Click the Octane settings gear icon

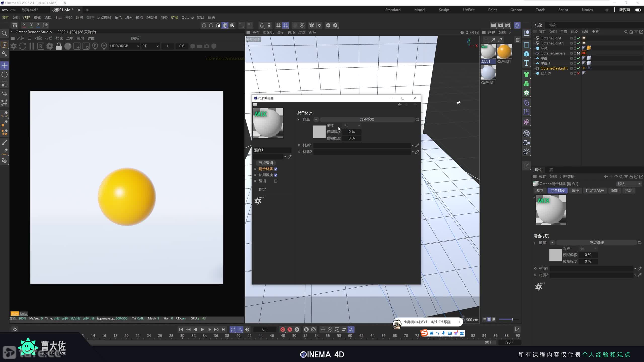pos(50,46)
